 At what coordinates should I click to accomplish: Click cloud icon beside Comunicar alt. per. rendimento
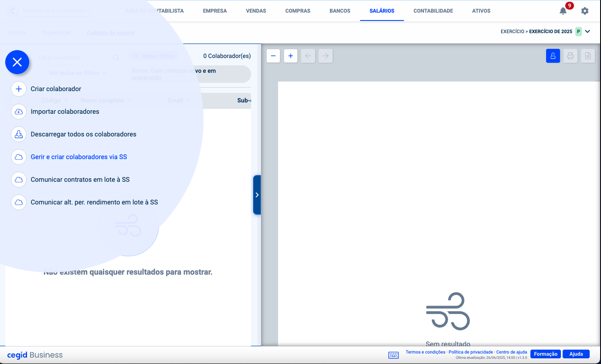coord(19,202)
